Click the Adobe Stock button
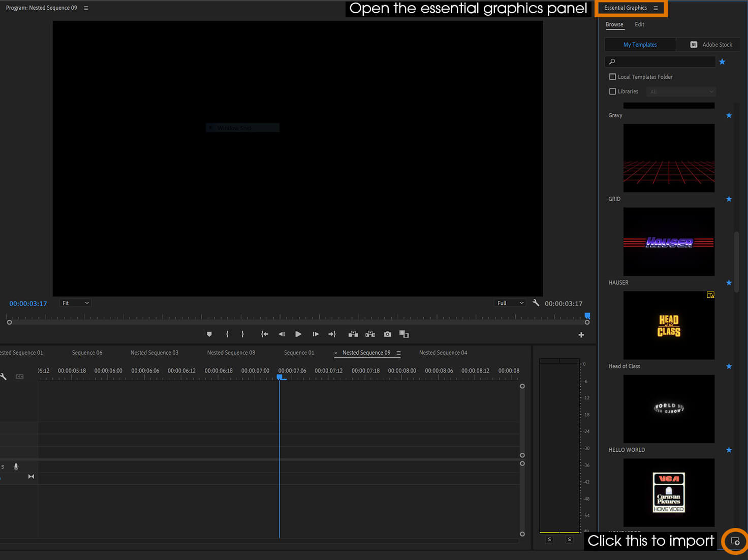This screenshot has height=560, width=748. pyautogui.click(x=710, y=45)
